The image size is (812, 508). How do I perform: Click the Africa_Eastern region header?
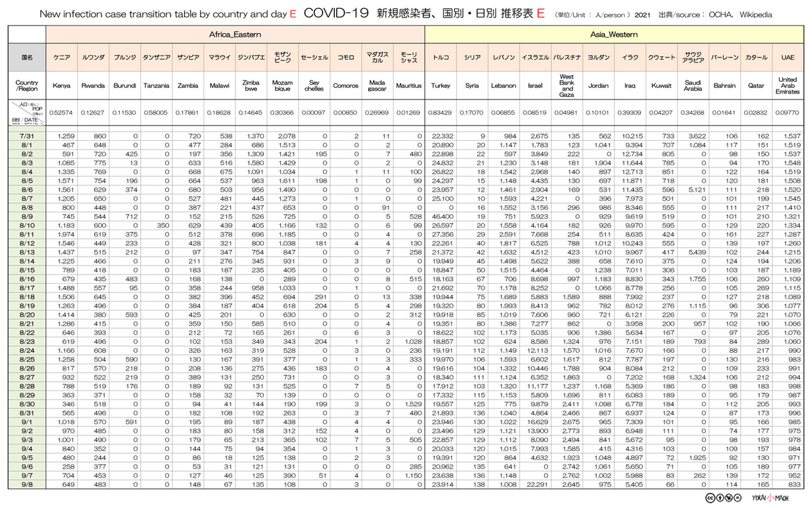click(235, 33)
